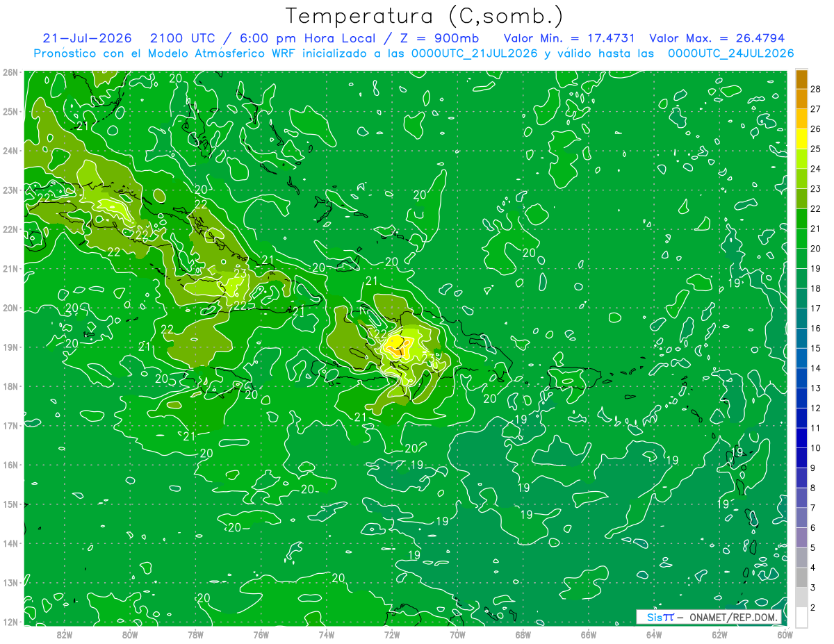Click latitude axis label "12N"
This screenshot has width=834, height=644.
(x=10, y=622)
